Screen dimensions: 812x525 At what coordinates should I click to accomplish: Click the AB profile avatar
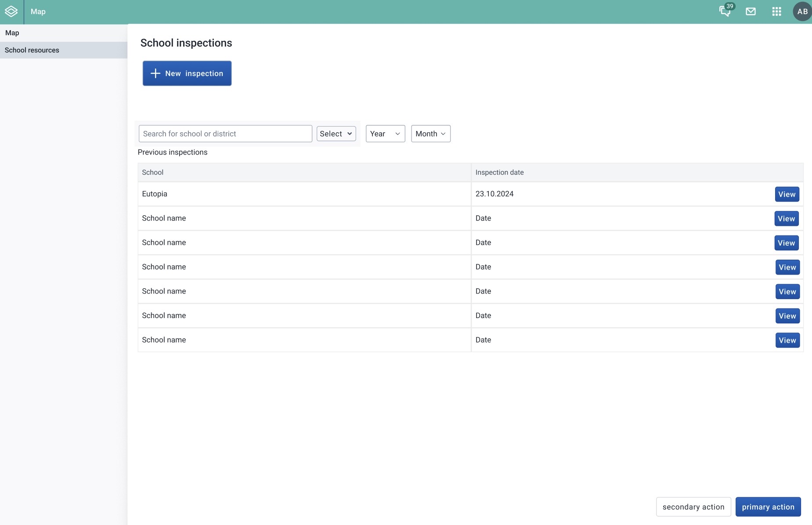pos(802,11)
